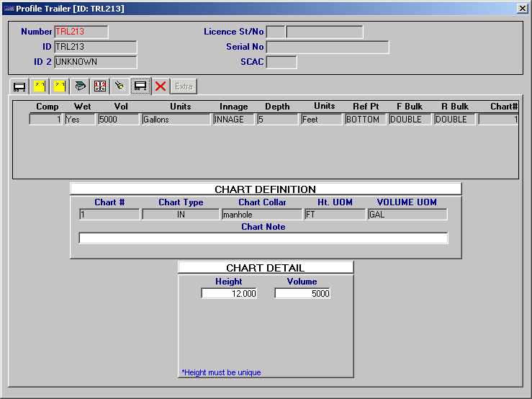Click the SCAC field

tap(281, 63)
